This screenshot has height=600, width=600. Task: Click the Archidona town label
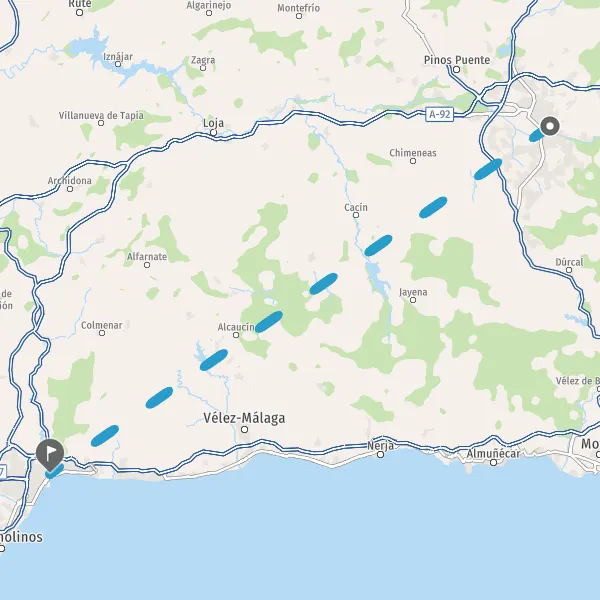[x=70, y=181]
